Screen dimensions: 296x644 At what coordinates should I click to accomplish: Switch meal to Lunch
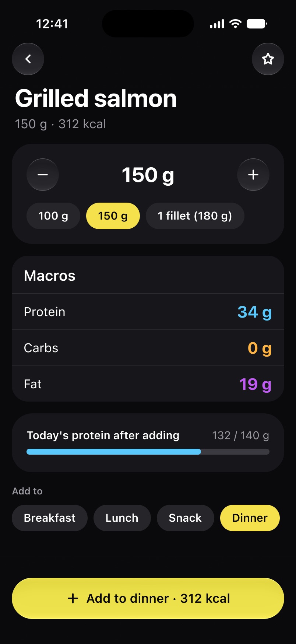click(122, 518)
